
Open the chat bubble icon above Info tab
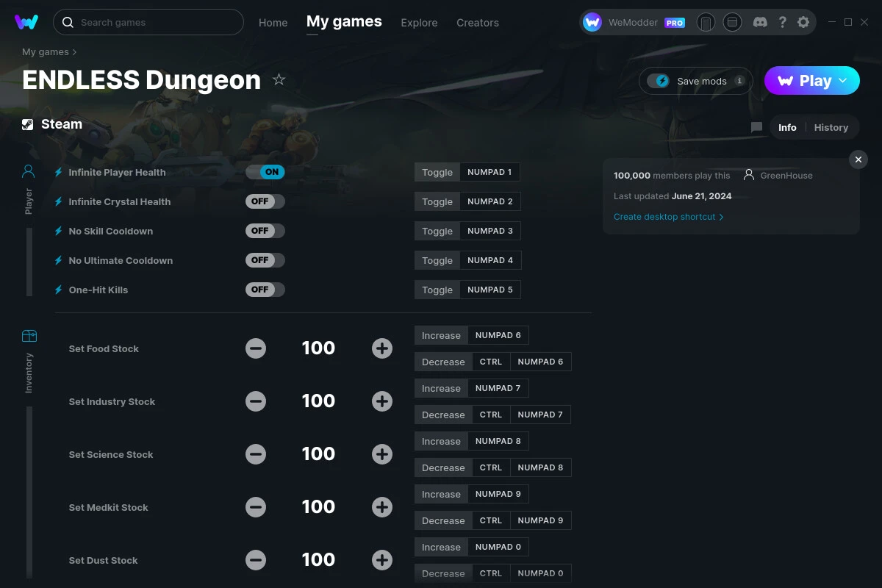(x=756, y=126)
